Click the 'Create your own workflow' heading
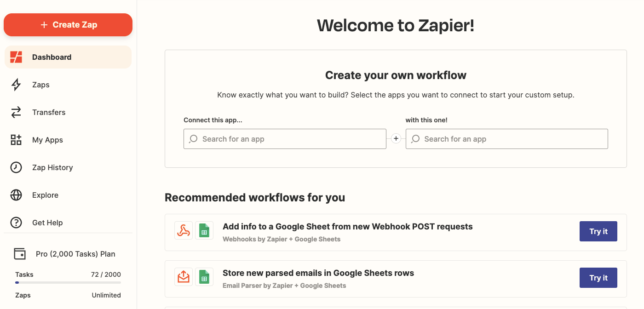This screenshot has width=644, height=309. pyautogui.click(x=396, y=75)
